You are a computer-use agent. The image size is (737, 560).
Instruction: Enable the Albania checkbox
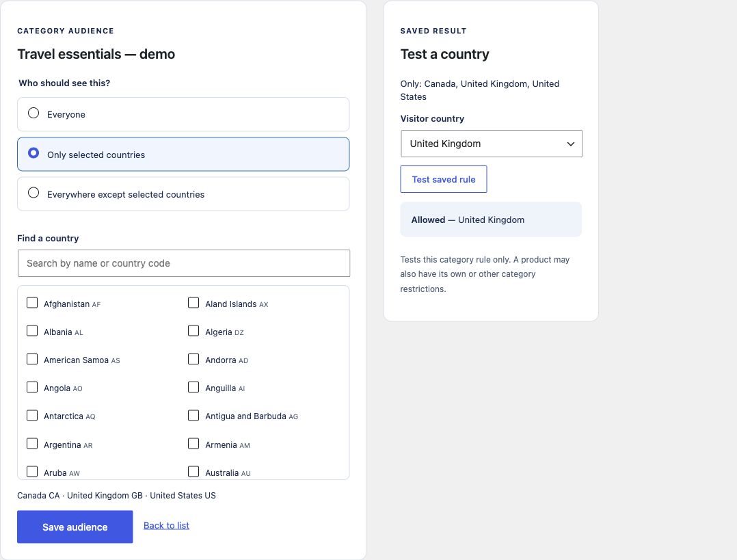pos(32,331)
